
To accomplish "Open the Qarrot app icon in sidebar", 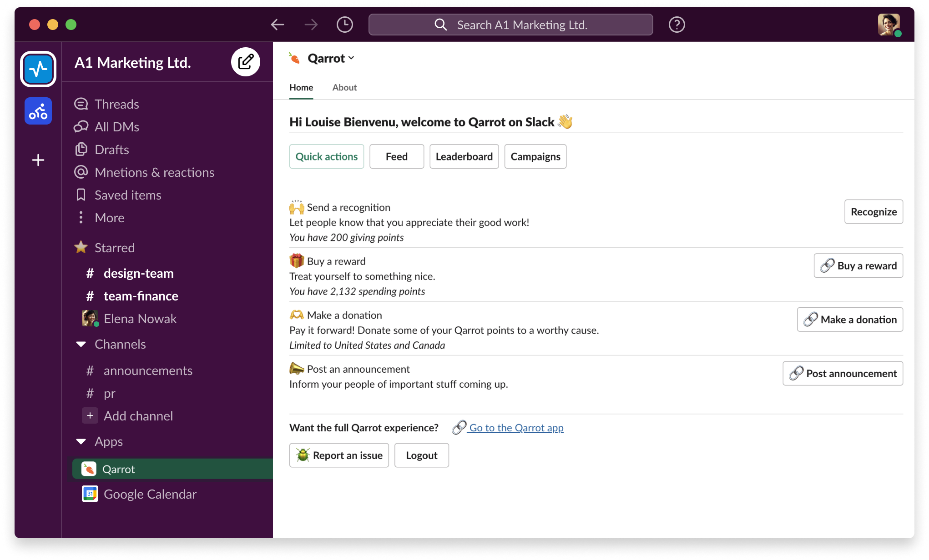I will tap(89, 469).
